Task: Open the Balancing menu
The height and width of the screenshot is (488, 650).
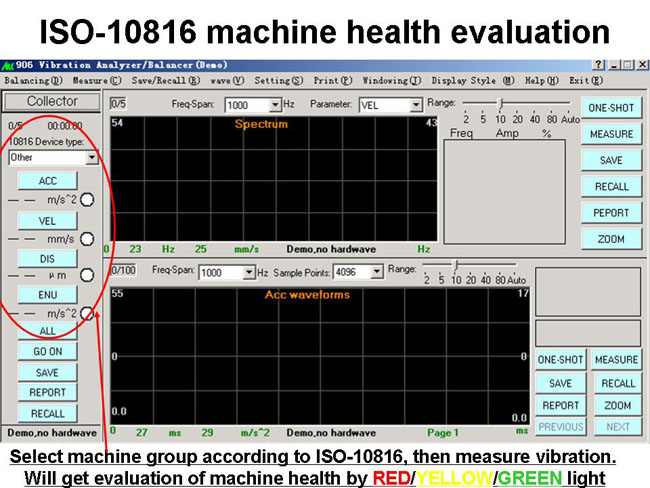Action: (x=33, y=80)
